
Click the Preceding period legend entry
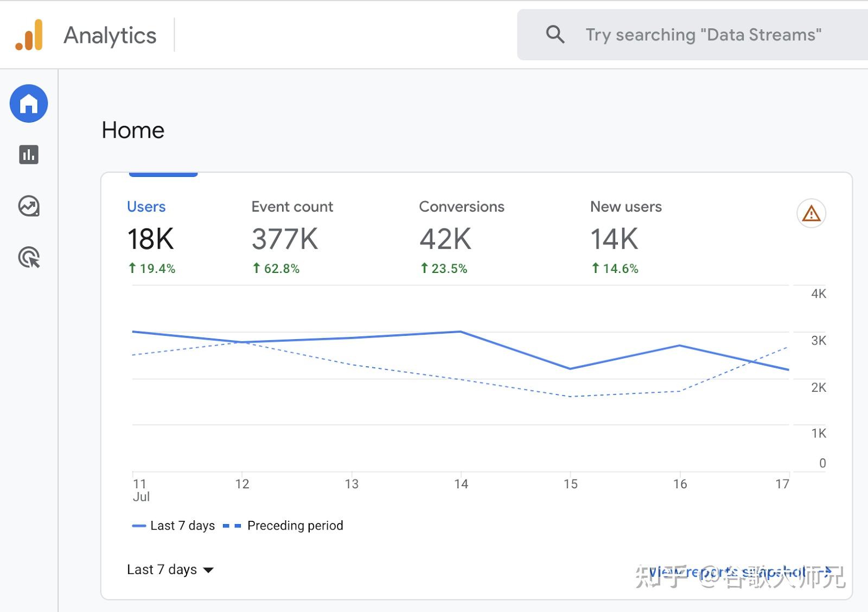pyautogui.click(x=283, y=526)
